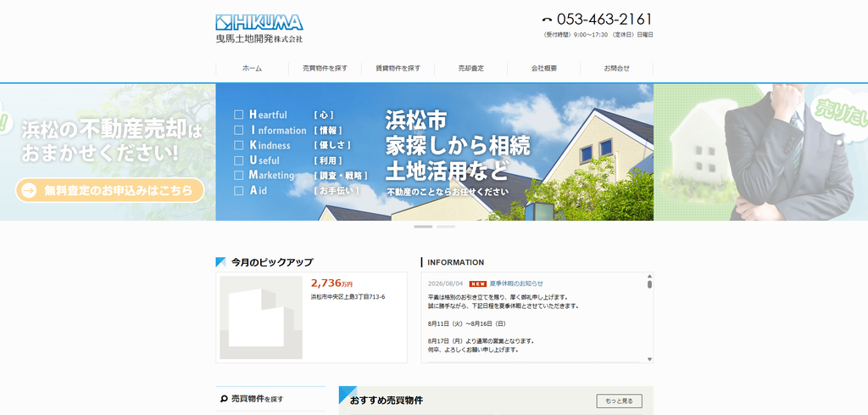Select the second carousel slide indicator
The image size is (868, 415).
click(x=446, y=227)
